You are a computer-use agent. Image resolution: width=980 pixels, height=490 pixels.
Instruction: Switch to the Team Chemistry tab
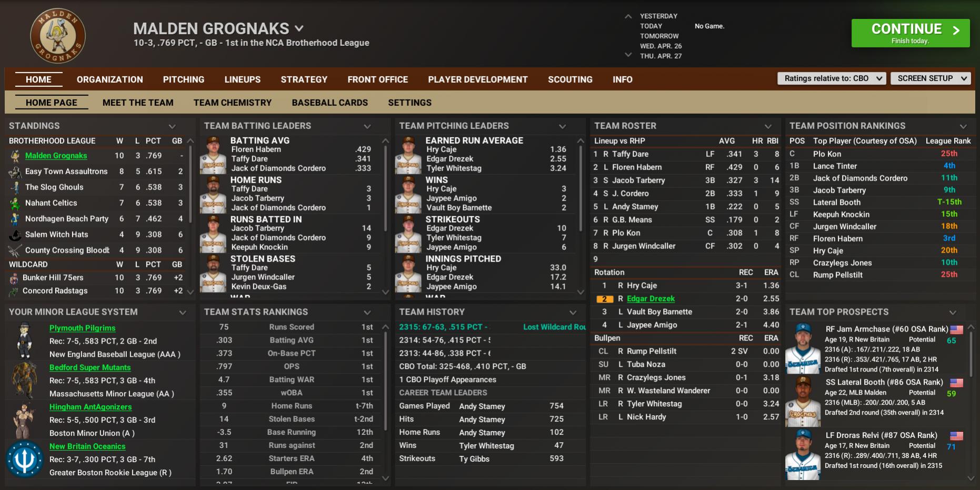click(232, 103)
